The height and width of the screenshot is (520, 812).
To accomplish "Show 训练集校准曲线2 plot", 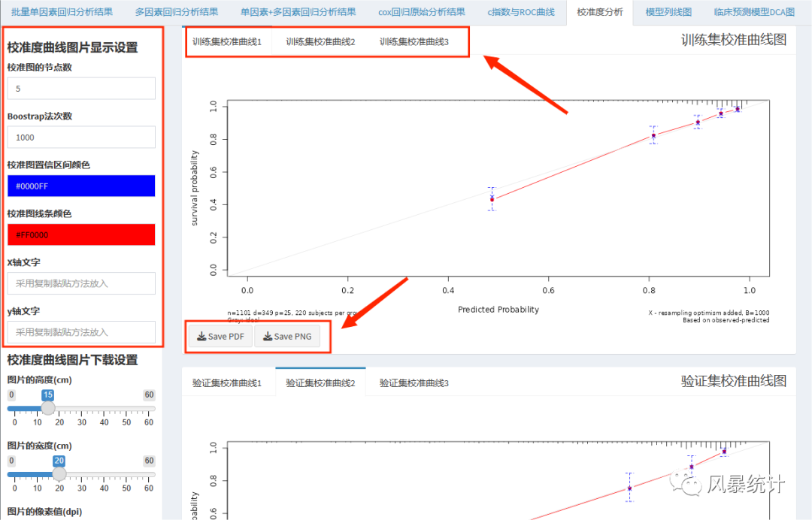I will pyautogui.click(x=320, y=41).
